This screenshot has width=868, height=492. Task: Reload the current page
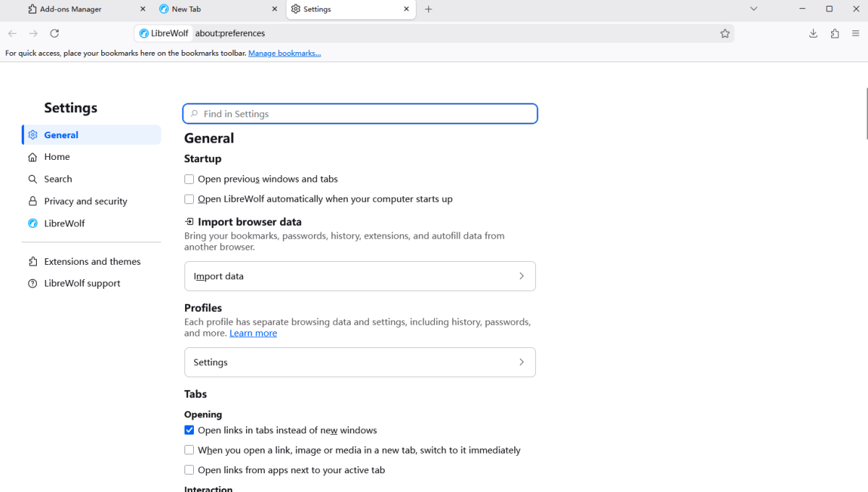click(x=54, y=33)
